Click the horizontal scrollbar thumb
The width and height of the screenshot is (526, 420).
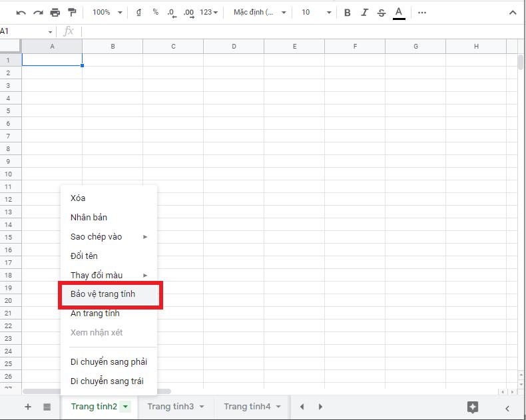coord(97,391)
